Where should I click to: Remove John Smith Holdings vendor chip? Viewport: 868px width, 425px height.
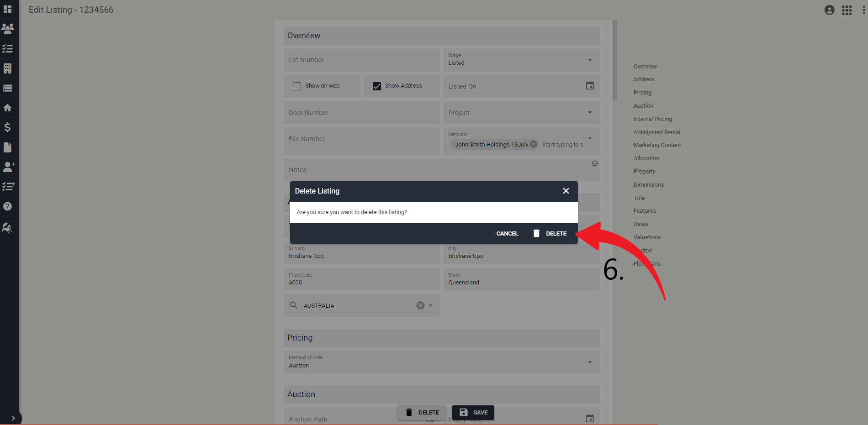click(533, 144)
